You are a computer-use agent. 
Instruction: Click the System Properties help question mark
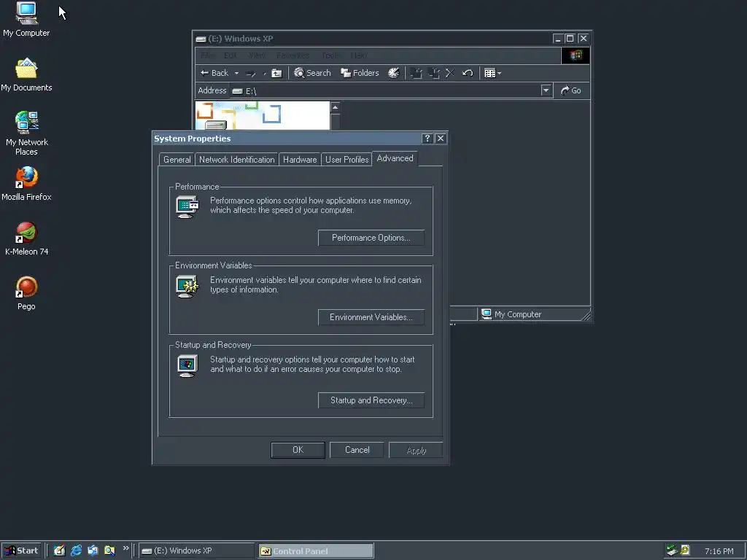point(427,139)
